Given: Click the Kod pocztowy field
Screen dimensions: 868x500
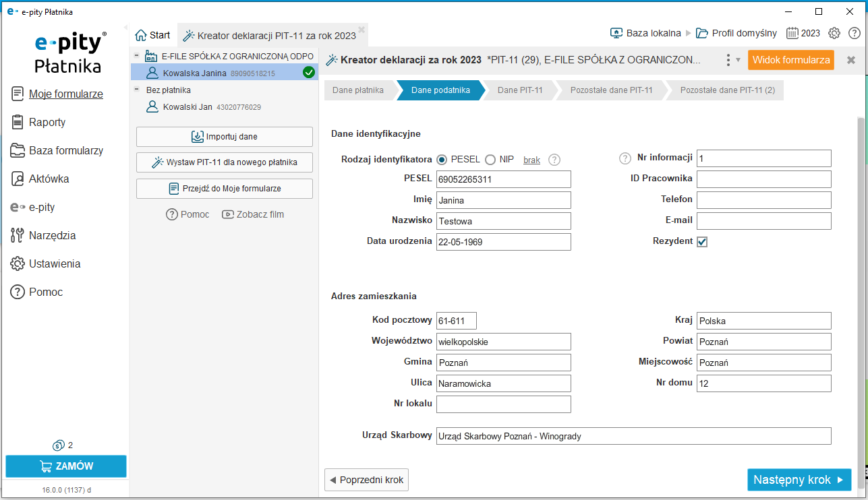Looking at the screenshot, I should [x=456, y=321].
